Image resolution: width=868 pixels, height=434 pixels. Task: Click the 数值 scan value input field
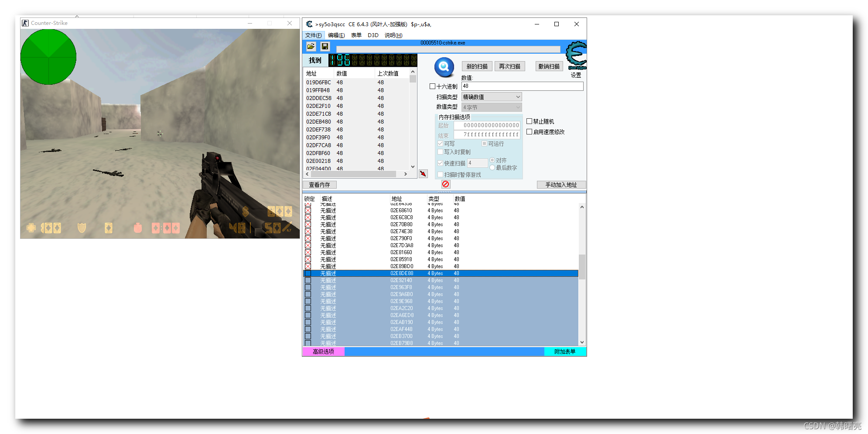tap(522, 86)
